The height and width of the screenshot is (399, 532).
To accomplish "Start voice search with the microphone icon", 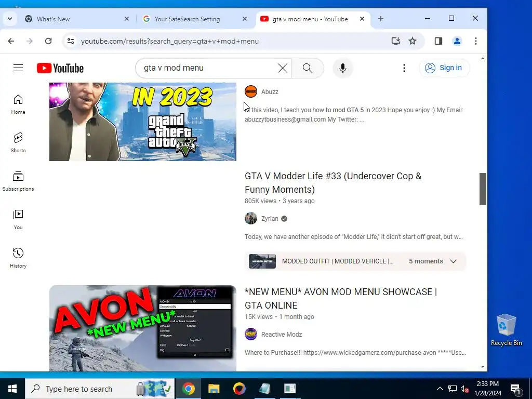I will (x=343, y=68).
